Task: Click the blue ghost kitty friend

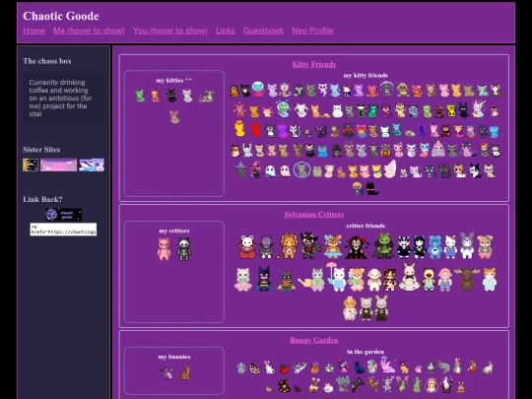Action: (x=270, y=171)
